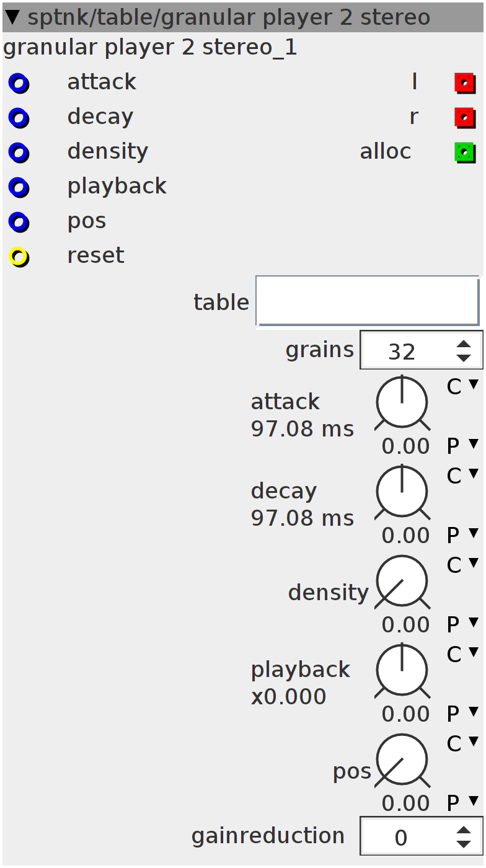The width and height of the screenshot is (486, 868).
Task: Decrease gainreduction value with down arrow
Action: click(x=464, y=844)
